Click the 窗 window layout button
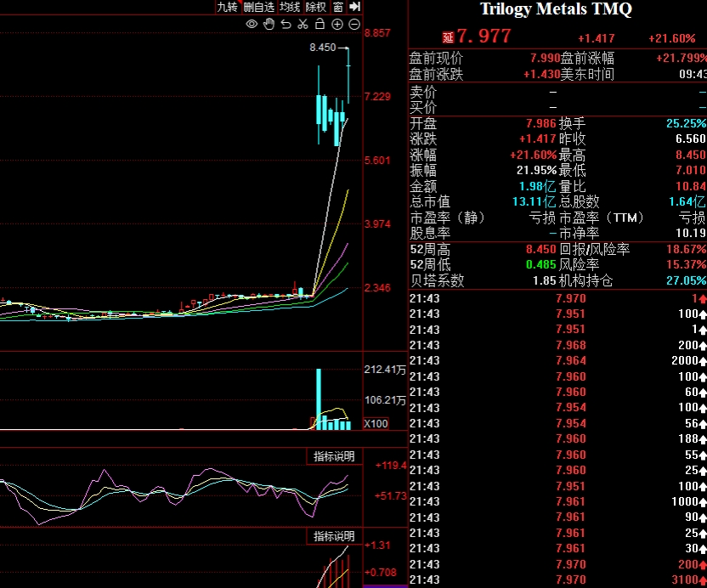This screenshot has height=588, width=707. tap(337, 7)
